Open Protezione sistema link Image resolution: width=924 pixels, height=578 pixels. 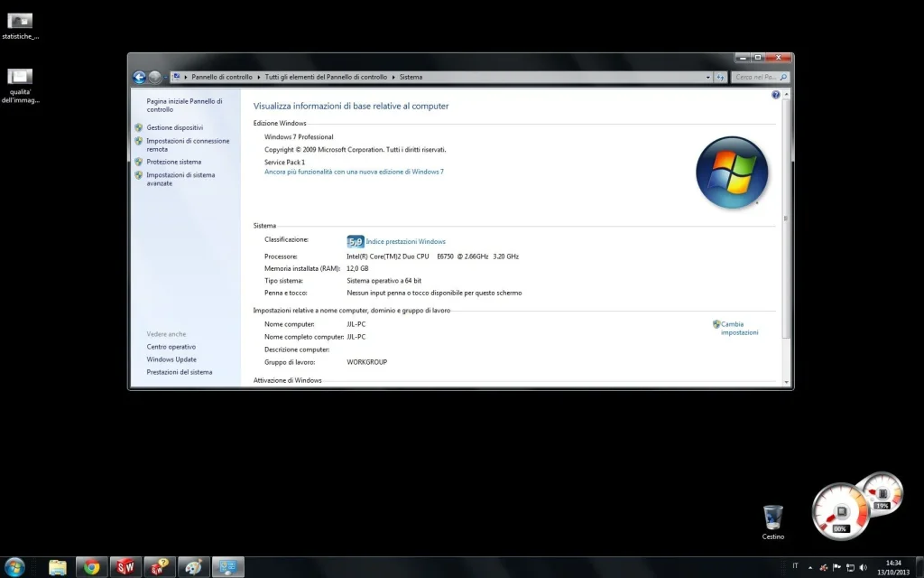coord(174,162)
